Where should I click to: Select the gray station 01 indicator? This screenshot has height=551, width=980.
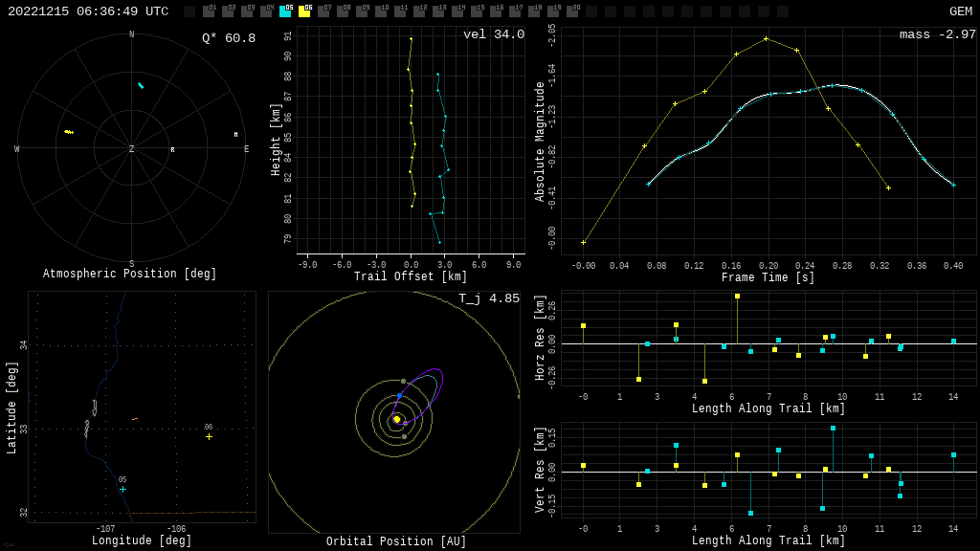[x=209, y=11]
